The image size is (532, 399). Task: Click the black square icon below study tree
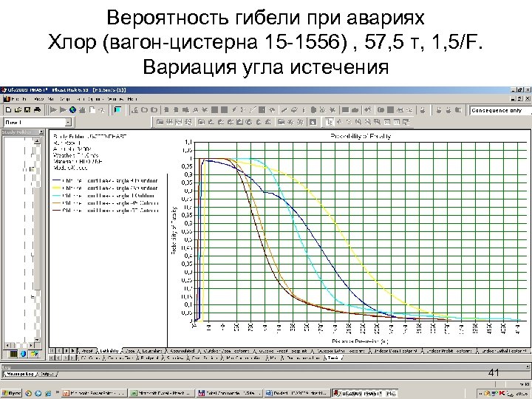13,354
